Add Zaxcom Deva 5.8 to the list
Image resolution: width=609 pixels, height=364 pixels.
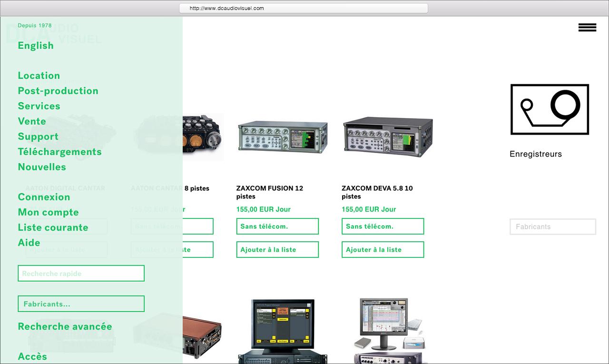click(383, 250)
